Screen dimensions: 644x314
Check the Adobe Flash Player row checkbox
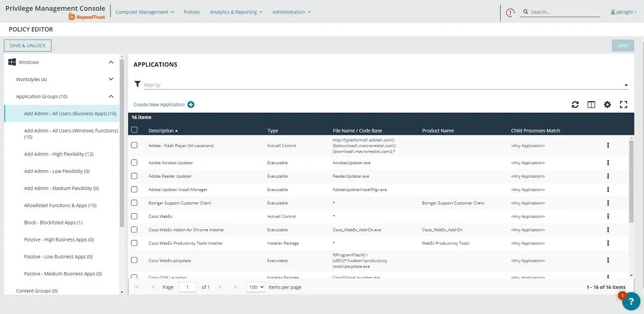[134, 145]
